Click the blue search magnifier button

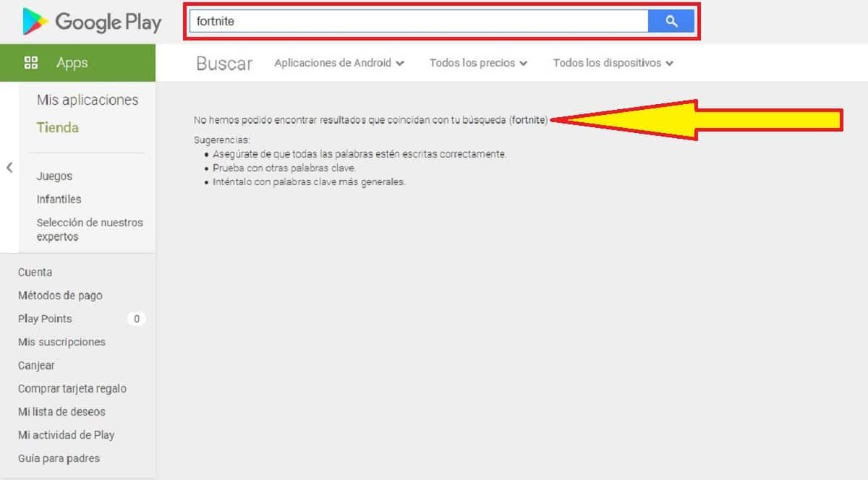[x=671, y=22]
